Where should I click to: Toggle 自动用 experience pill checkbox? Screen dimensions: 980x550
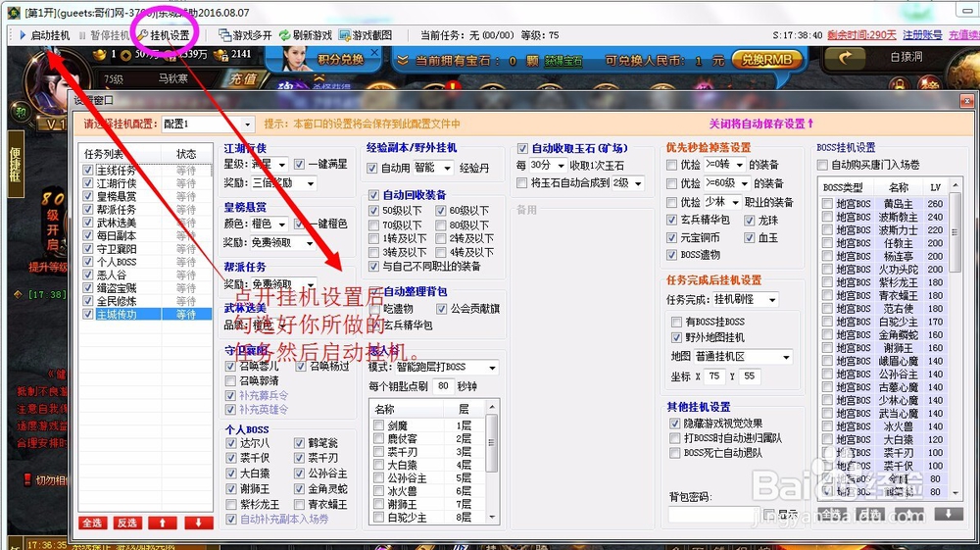[371, 168]
